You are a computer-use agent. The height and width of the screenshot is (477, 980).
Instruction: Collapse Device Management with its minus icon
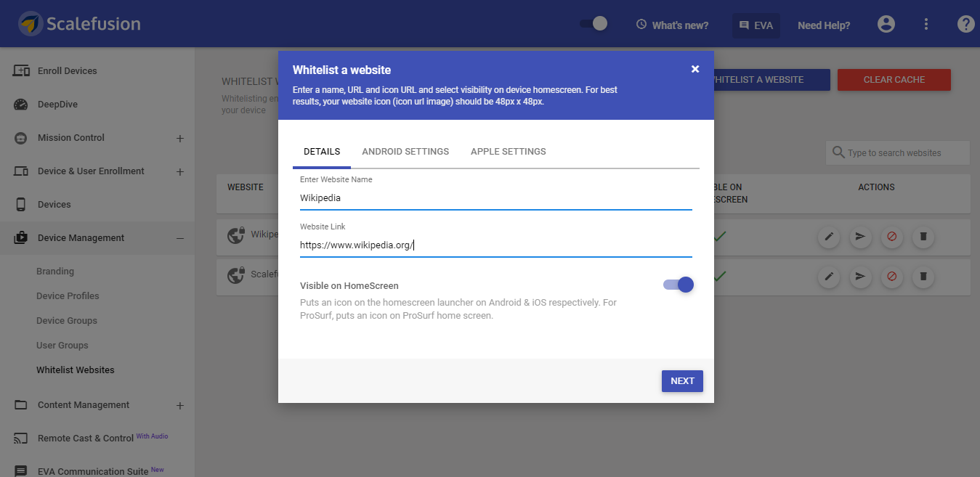[180, 238]
